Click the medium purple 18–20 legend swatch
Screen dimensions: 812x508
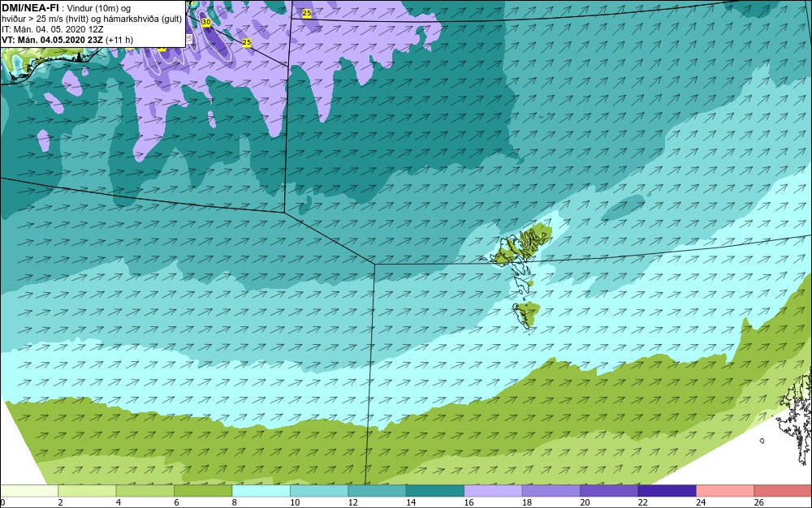(551, 491)
